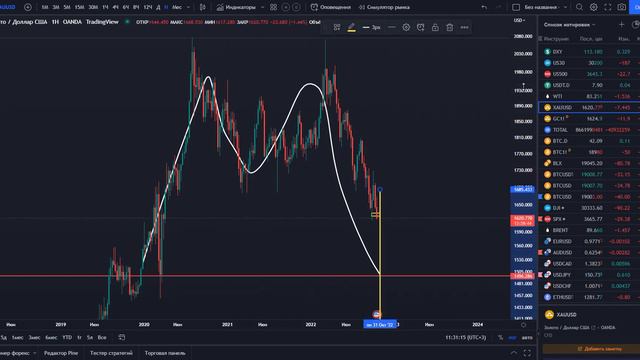
Task: Open indicator templates grid icon
Action: tap(273, 7)
